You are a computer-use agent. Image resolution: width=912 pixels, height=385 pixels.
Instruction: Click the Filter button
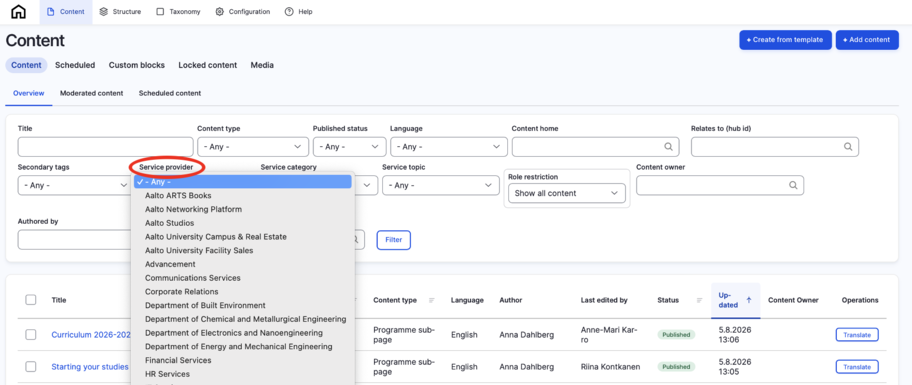(x=394, y=240)
